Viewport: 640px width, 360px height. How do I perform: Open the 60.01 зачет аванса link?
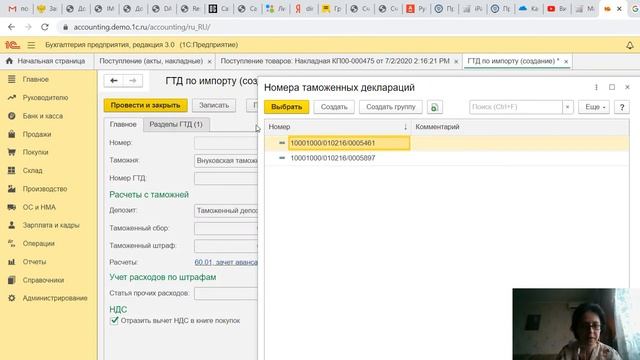(x=226, y=262)
